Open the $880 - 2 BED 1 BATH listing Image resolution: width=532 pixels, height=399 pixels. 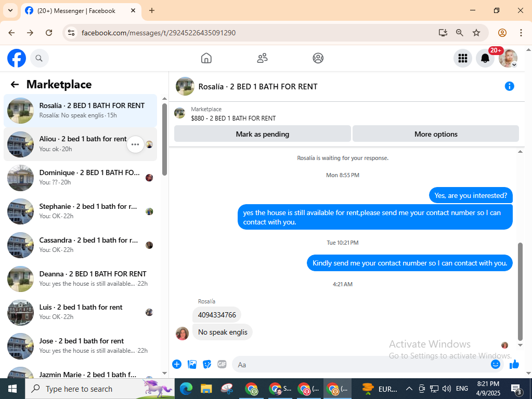point(233,118)
